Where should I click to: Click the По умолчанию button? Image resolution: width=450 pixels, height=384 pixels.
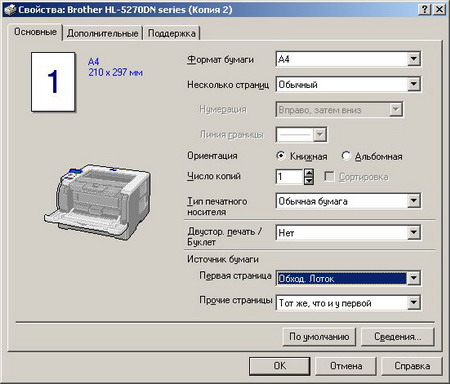pyautogui.click(x=319, y=337)
